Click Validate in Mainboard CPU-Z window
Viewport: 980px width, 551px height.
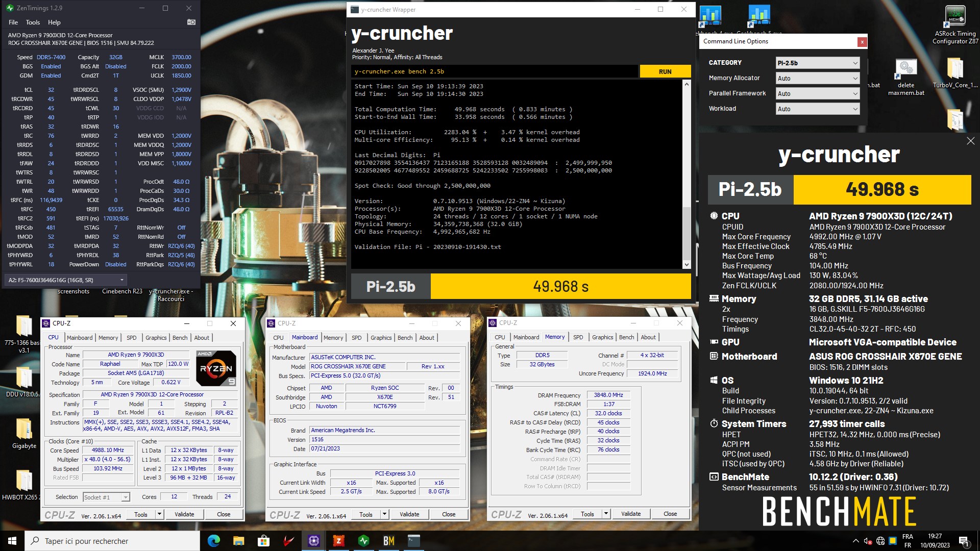point(409,514)
